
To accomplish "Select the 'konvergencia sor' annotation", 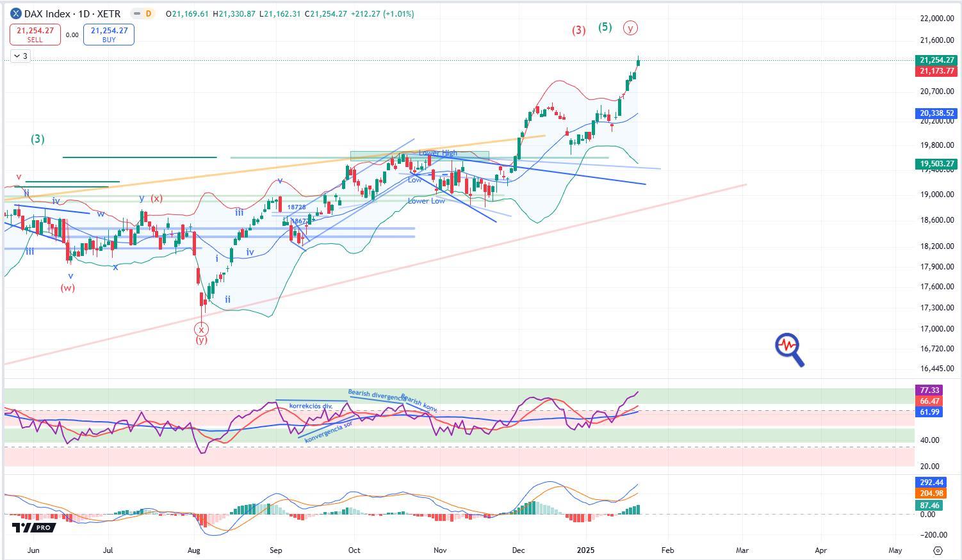I will (x=329, y=433).
